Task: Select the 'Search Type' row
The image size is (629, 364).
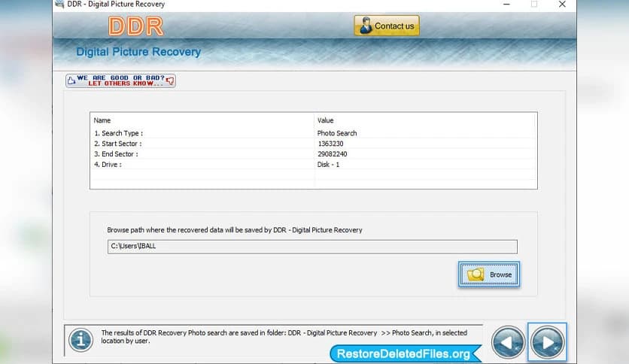Action: 313,133
